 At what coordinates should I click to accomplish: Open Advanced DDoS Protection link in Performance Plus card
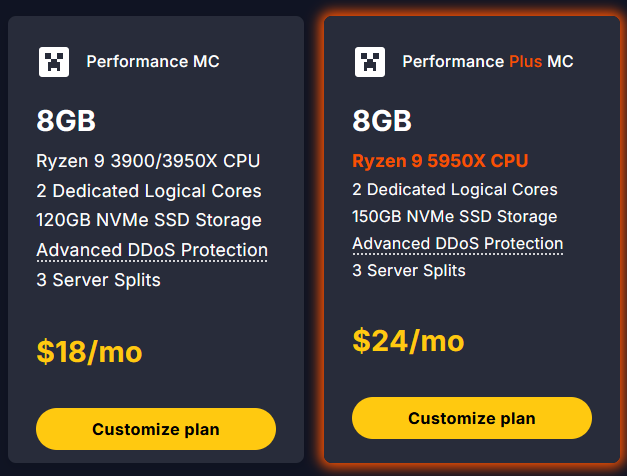tap(458, 244)
